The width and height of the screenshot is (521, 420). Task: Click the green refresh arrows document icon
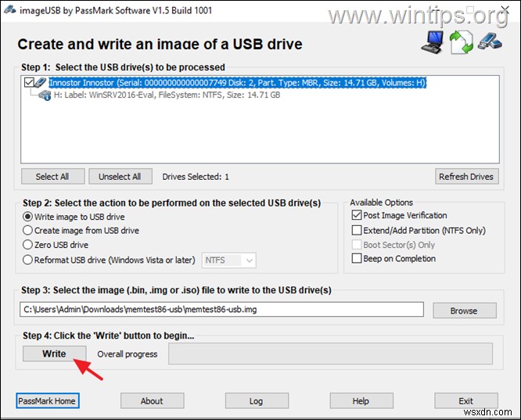point(462,42)
